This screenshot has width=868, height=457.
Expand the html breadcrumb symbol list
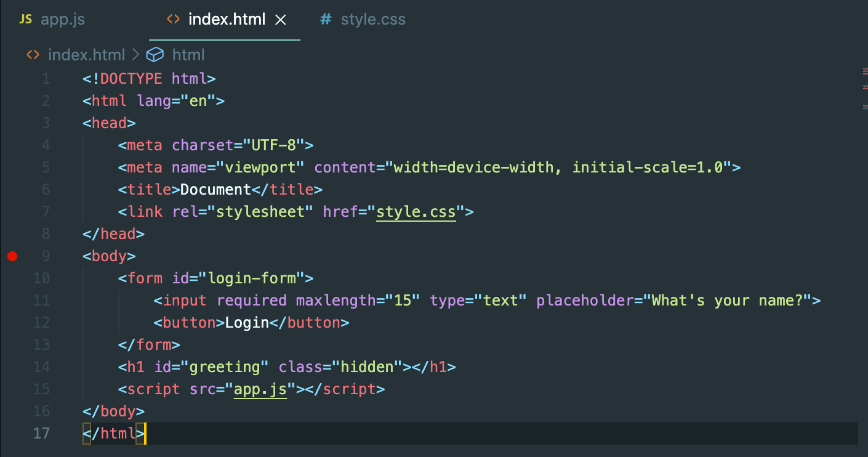tap(188, 55)
